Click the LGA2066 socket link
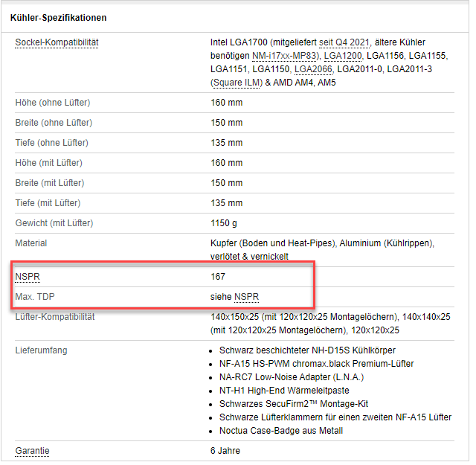 point(314,69)
